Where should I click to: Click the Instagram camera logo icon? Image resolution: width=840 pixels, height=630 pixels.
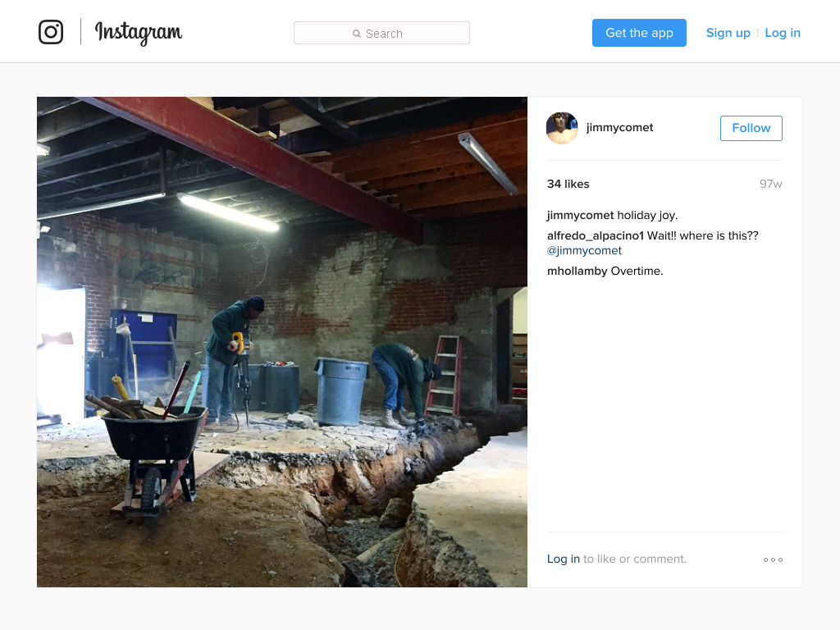(x=51, y=32)
